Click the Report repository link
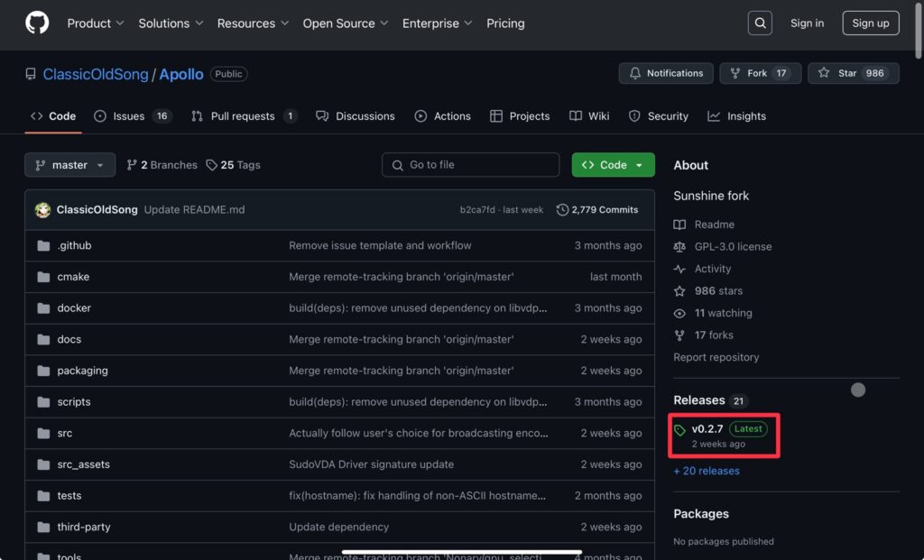The width and height of the screenshot is (924, 560). [x=716, y=357]
